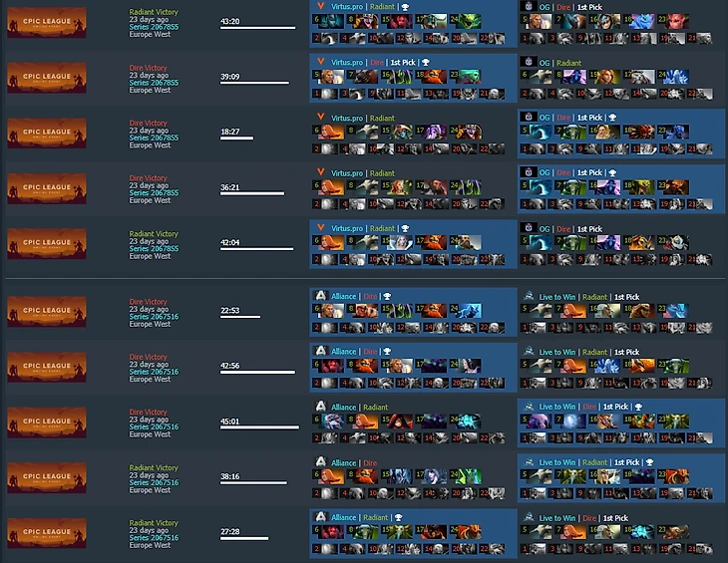Click OG trophy icon in the 36:21 match

coord(612,173)
